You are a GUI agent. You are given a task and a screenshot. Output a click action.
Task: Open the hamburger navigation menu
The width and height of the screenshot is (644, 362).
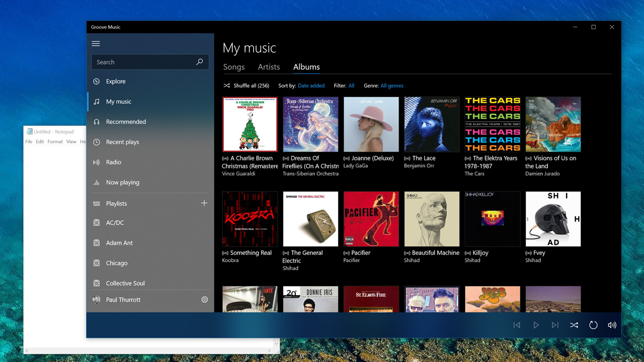96,43
